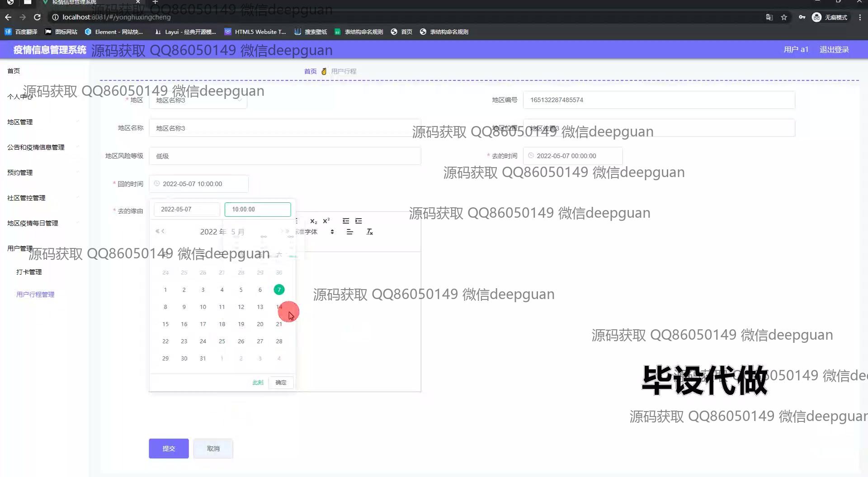Select the highlighted day 7 in calendar
This screenshot has height=477, width=868.
click(x=279, y=290)
